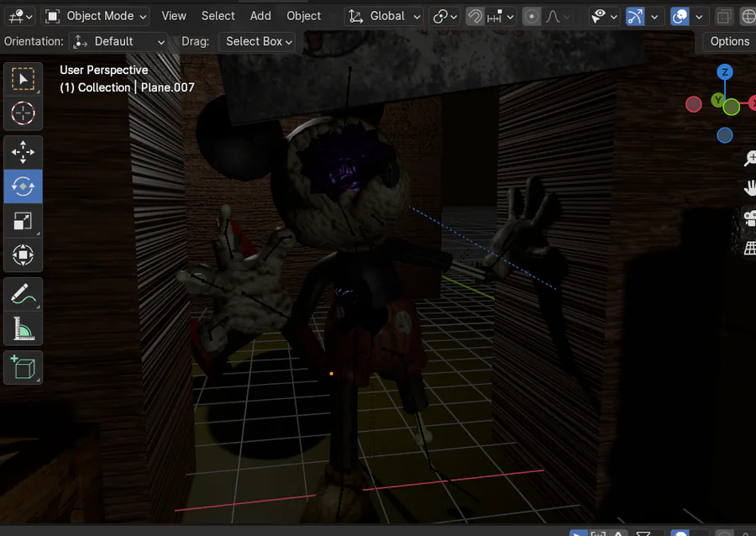Select the Add Cube tool
Screen dimensions: 756x536
click(24, 368)
